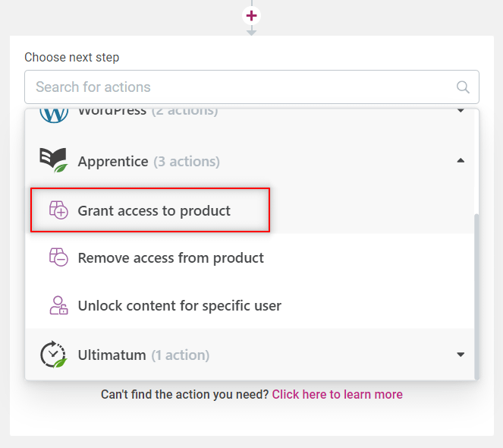Click the WordPress logo icon
Image resolution: width=503 pixels, height=448 pixels.
[54, 113]
